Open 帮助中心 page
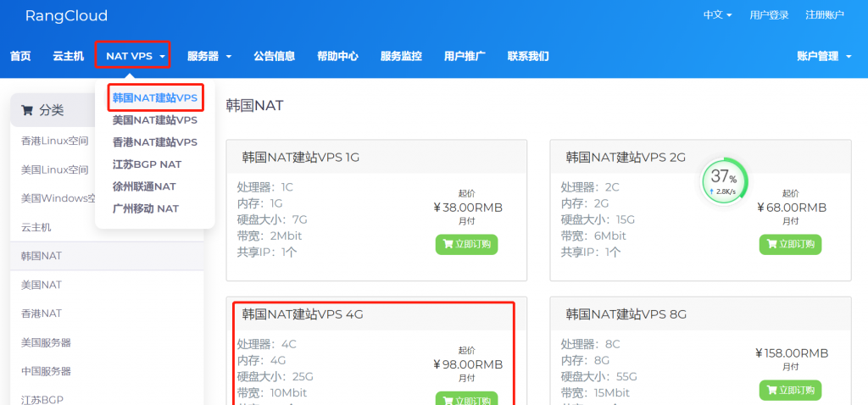Image resolution: width=868 pixels, height=405 pixels. (337, 56)
